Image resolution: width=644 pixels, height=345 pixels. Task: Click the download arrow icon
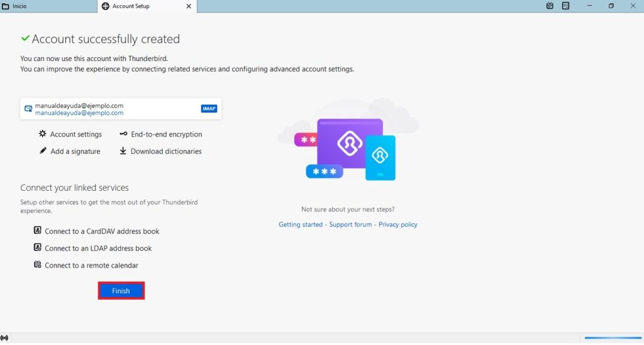point(123,151)
